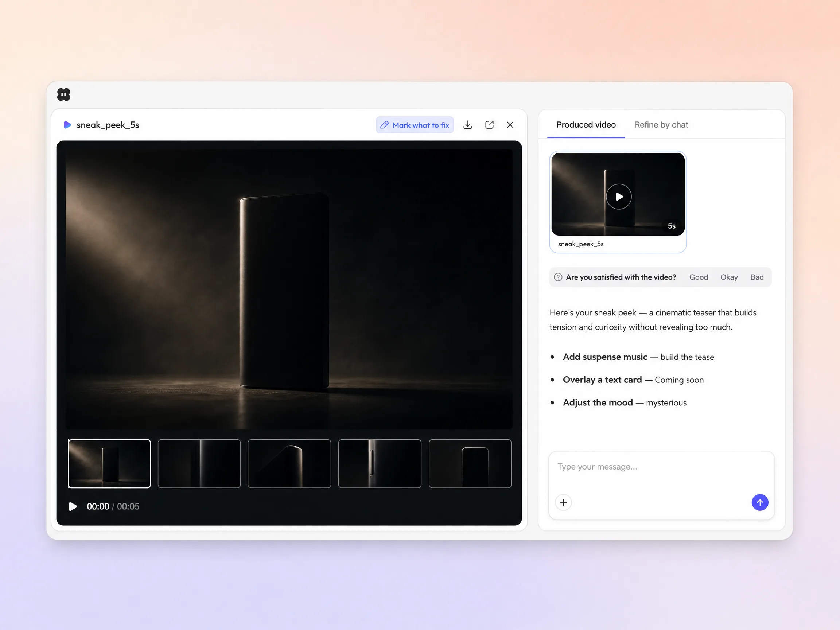This screenshot has height=630, width=840.
Task: Send the message with the arrow button
Action: 760,503
